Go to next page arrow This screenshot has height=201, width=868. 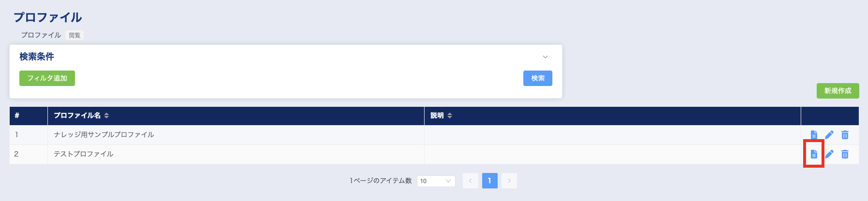coord(509,181)
